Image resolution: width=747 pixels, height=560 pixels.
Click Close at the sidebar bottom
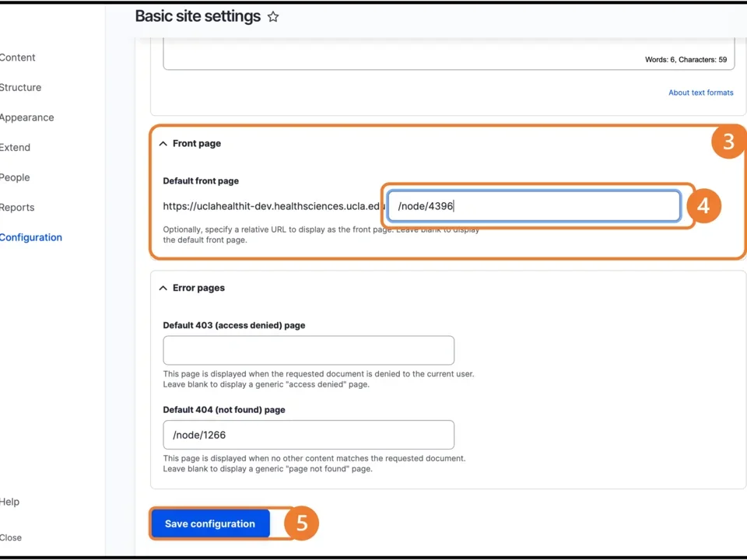pyautogui.click(x=11, y=537)
